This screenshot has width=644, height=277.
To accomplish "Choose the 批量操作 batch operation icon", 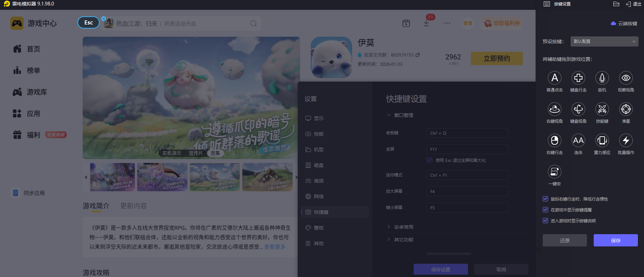I will point(626,140).
